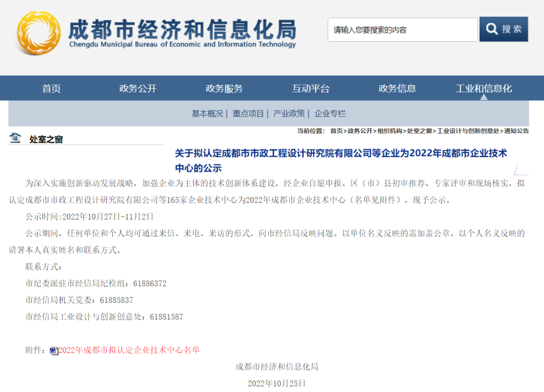
Task: Open the 政务服务 navigation tab
Action: pyautogui.click(x=224, y=89)
